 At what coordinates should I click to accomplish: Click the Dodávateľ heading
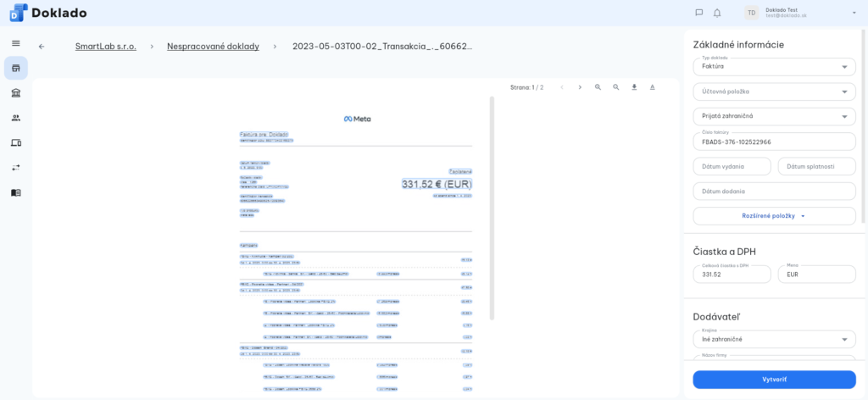point(716,316)
